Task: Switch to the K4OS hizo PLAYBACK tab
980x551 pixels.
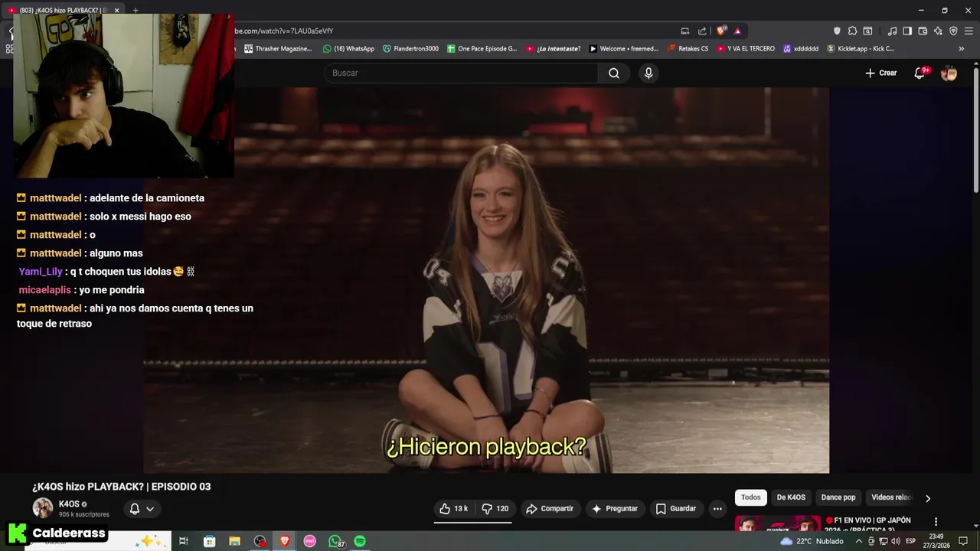Action: pyautogui.click(x=61, y=10)
